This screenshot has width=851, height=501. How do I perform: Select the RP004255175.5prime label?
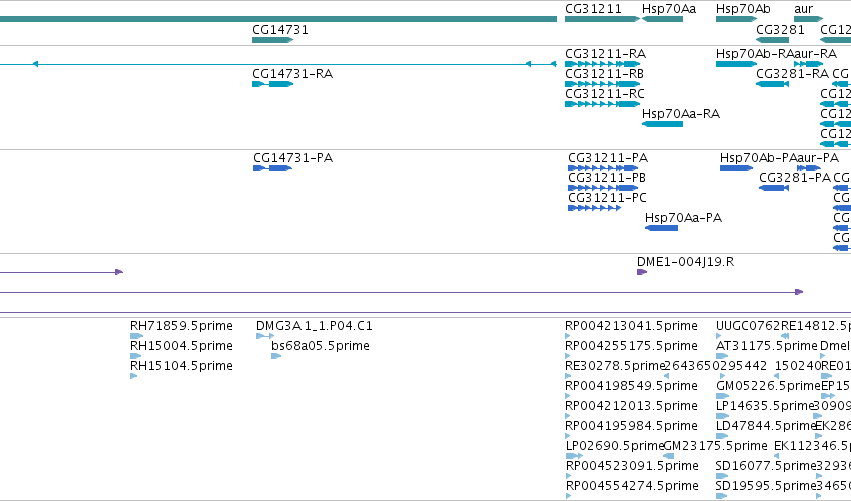632,346
